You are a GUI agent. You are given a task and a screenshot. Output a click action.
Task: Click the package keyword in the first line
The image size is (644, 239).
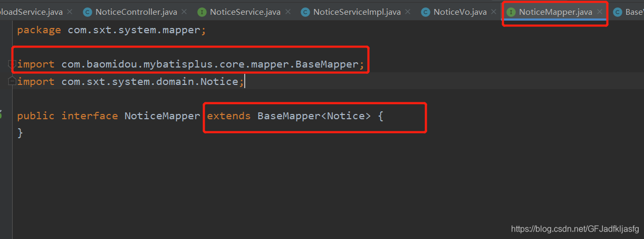click(39, 30)
